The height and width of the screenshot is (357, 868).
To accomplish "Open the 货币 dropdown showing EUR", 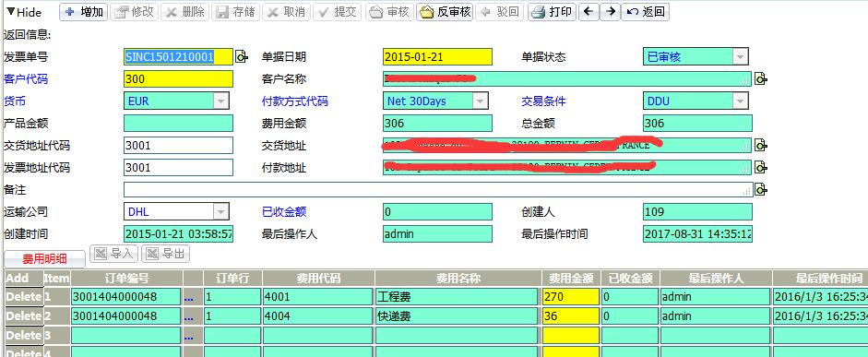I will coord(220,101).
